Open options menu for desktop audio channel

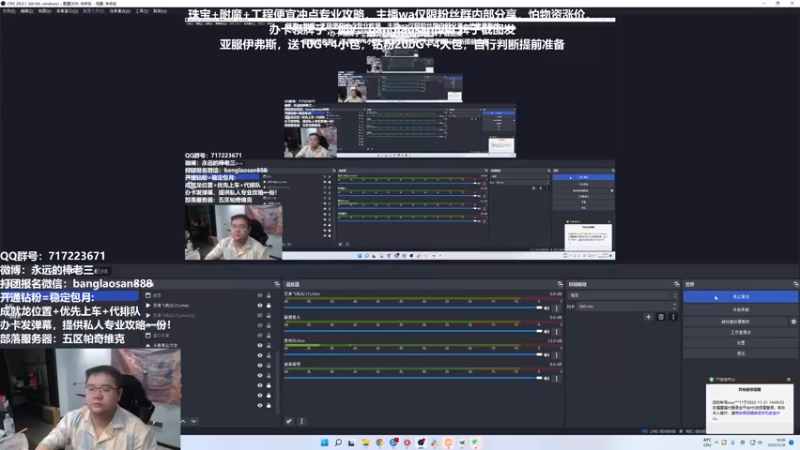coord(557,378)
